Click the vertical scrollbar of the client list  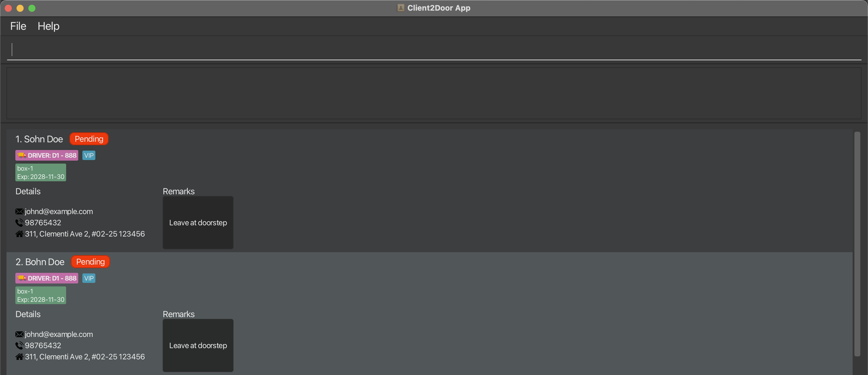click(857, 244)
